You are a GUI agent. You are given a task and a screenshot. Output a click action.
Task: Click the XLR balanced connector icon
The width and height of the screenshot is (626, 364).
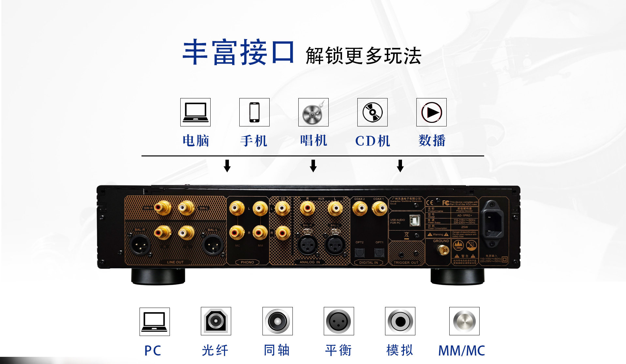point(339,321)
